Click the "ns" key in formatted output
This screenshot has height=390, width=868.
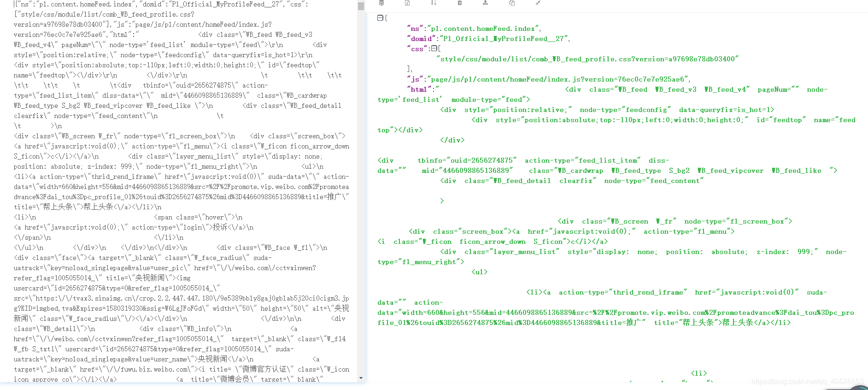pyautogui.click(x=415, y=29)
